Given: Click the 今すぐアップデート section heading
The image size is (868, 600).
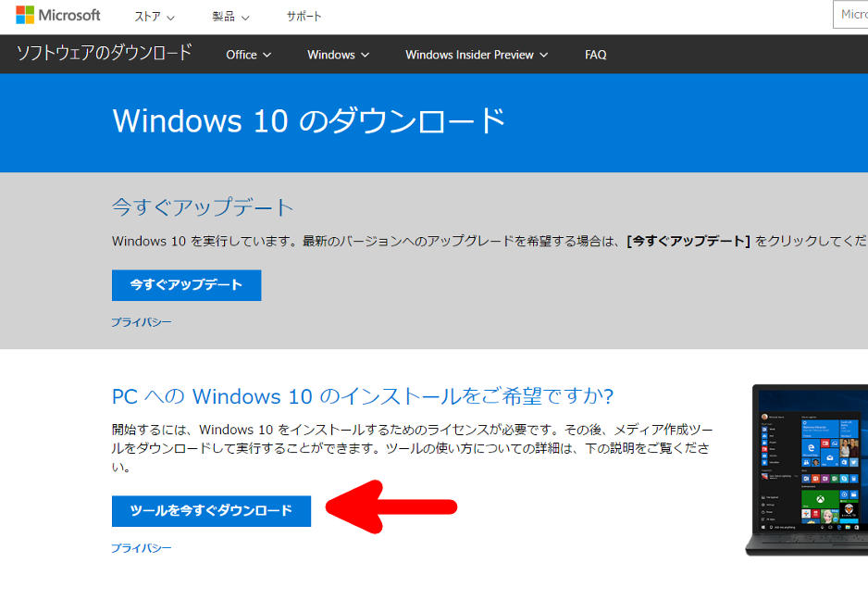Looking at the screenshot, I should click(203, 207).
